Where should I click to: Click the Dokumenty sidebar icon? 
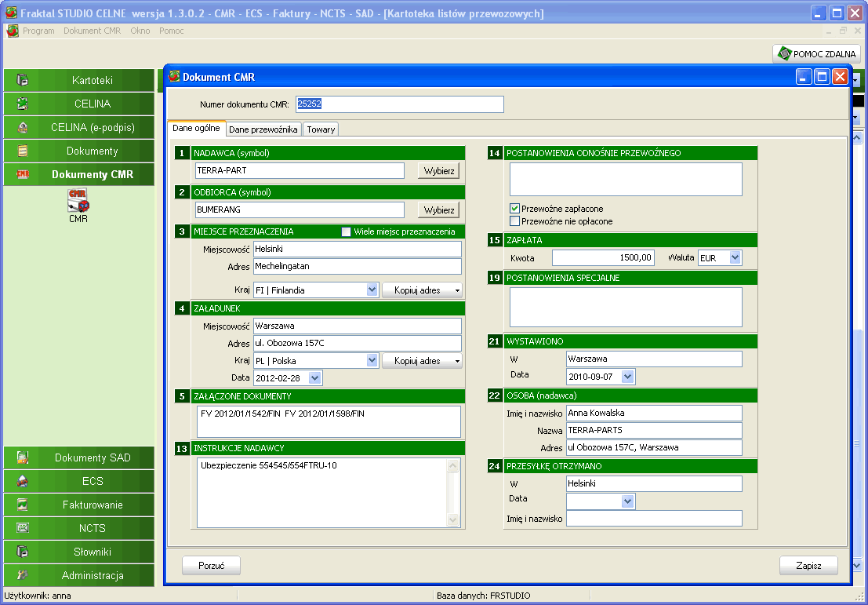[x=23, y=151]
